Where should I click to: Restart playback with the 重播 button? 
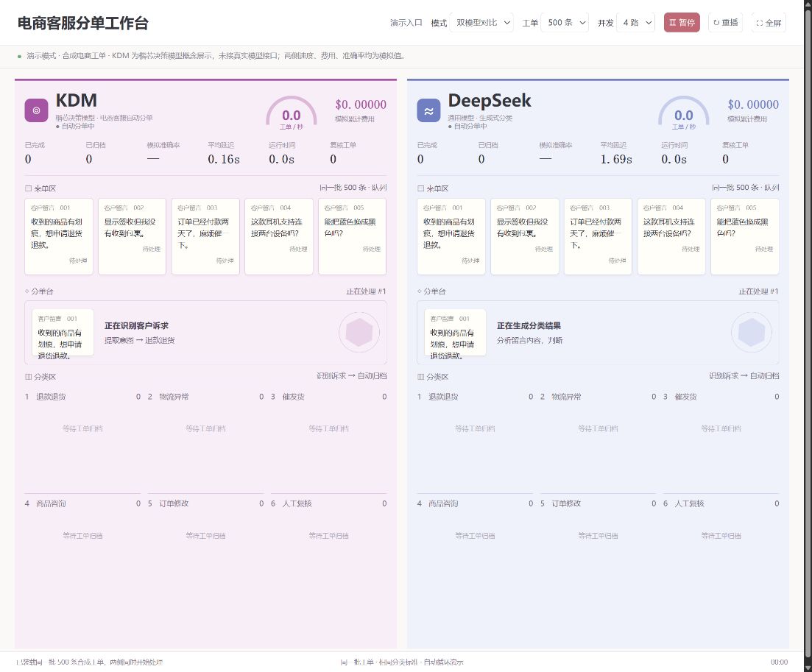725,23
